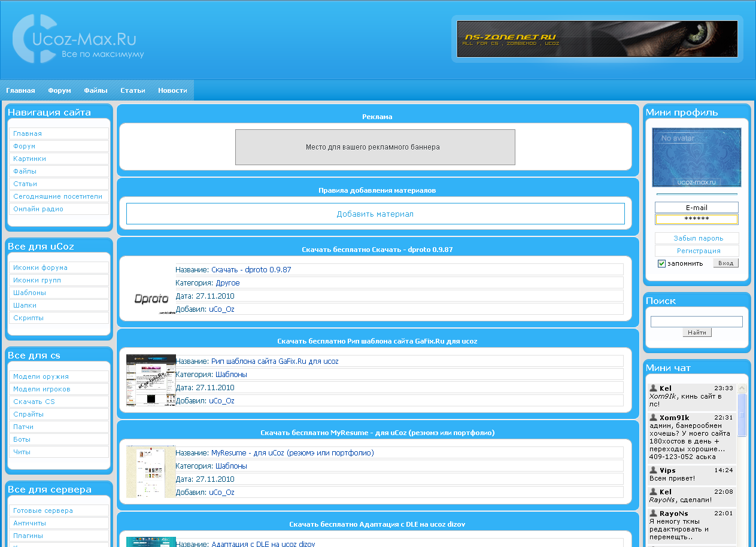
Task: Click the user icon beside Vips
Action: [x=654, y=470]
